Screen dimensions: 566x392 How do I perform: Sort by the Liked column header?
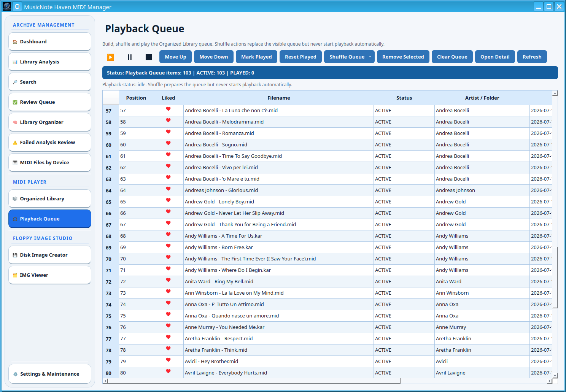[x=169, y=98]
